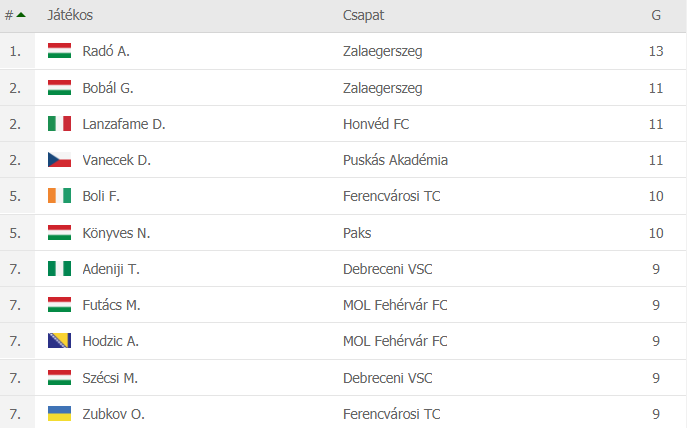This screenshot has height=428, width=687.
Task: Click the Ivory Coast flag beside Boli F.
Action: click(x=59, y=195)
